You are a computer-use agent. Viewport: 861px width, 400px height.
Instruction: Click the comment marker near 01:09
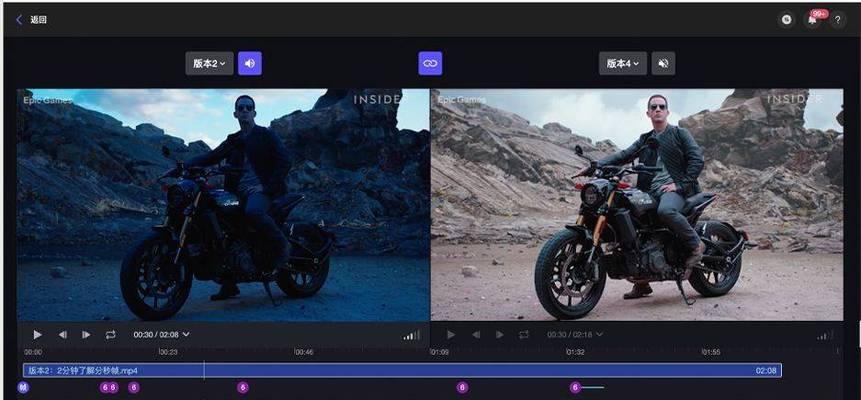[462, 388]
